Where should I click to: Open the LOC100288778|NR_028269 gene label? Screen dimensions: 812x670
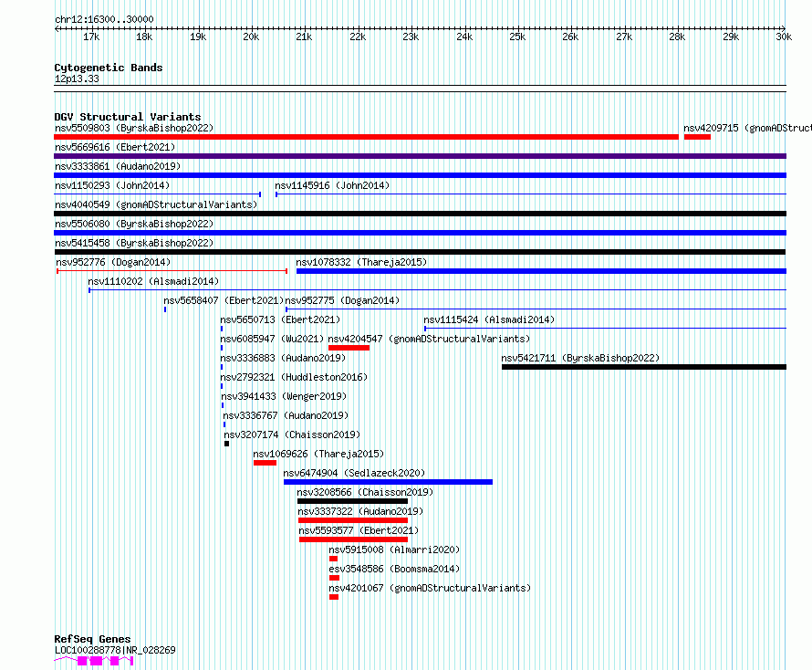click(x=115, y=650)
